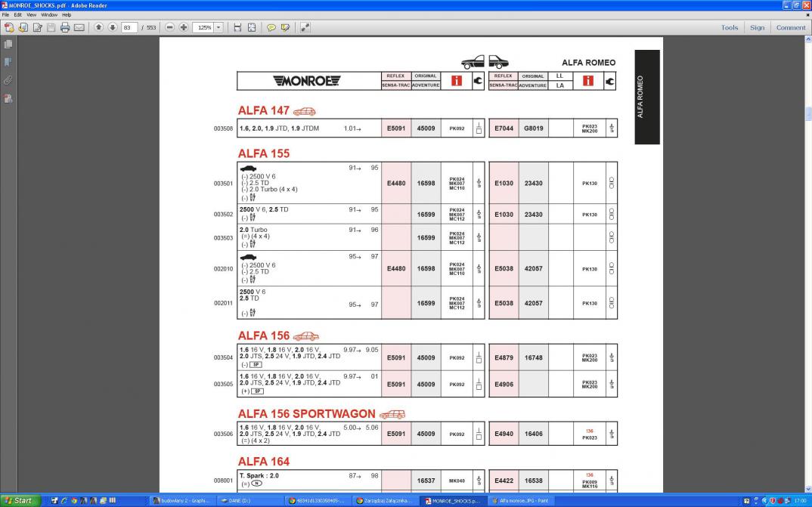This screenshot has height=507, width=812.
Task: Click the Windows Start button
Action: pos(20,501)
